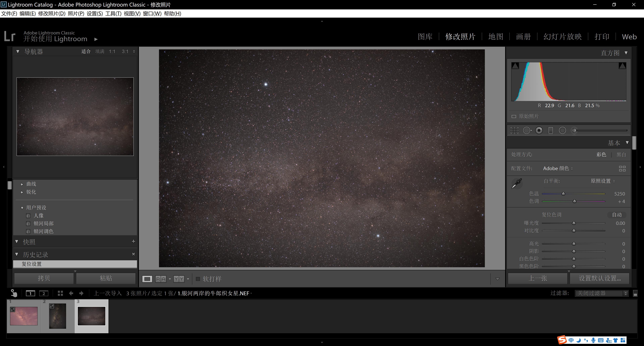
Task: Open the Radial Filter tool
Action: [x=562, y=130]
